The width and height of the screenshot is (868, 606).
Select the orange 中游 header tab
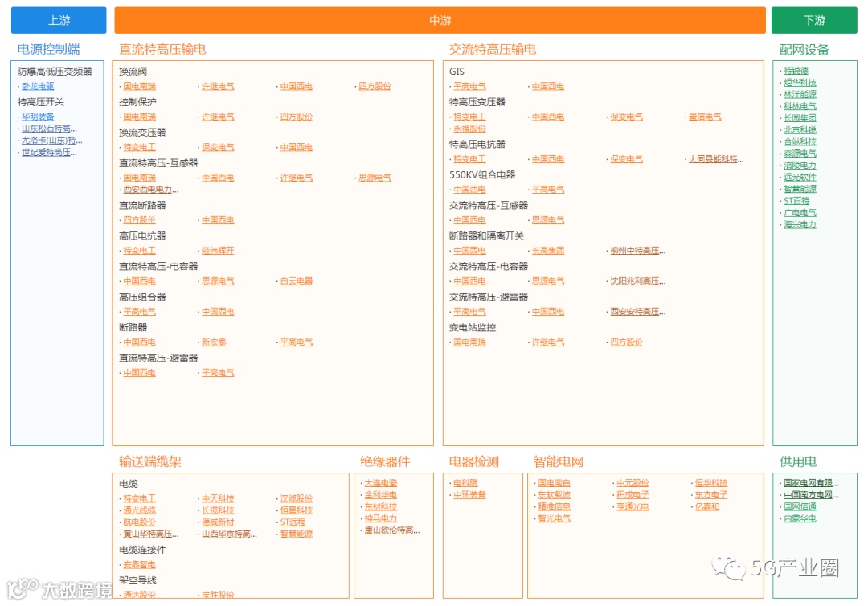tap(440, 20)
